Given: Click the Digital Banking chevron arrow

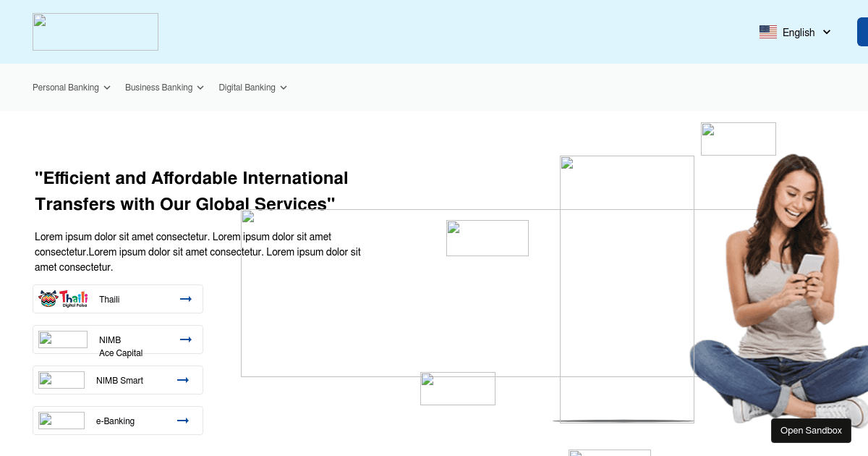Looking at the screenshot, I should [284, 88].
